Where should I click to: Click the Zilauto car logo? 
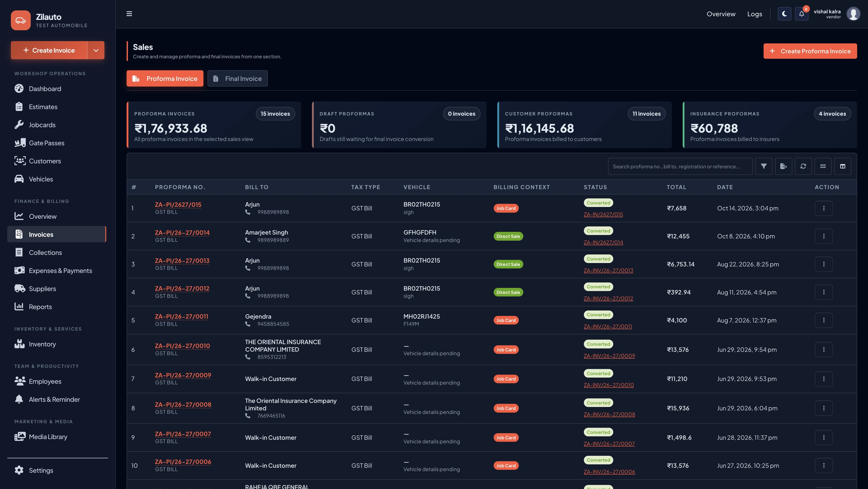(21, 20)
